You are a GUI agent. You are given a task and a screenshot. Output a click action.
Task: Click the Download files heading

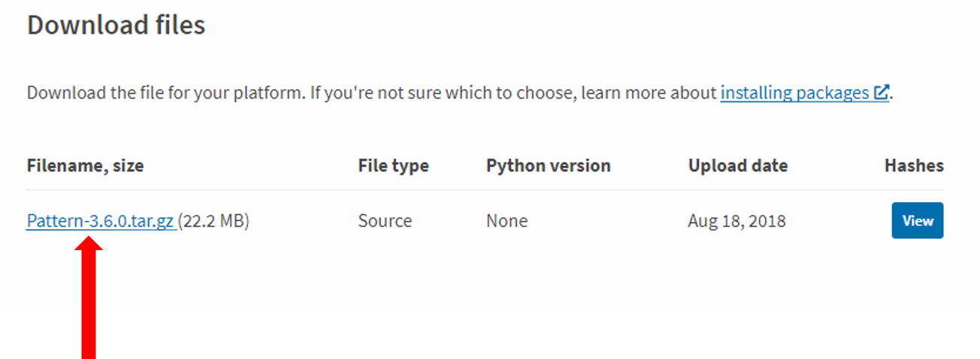[116, 25]
